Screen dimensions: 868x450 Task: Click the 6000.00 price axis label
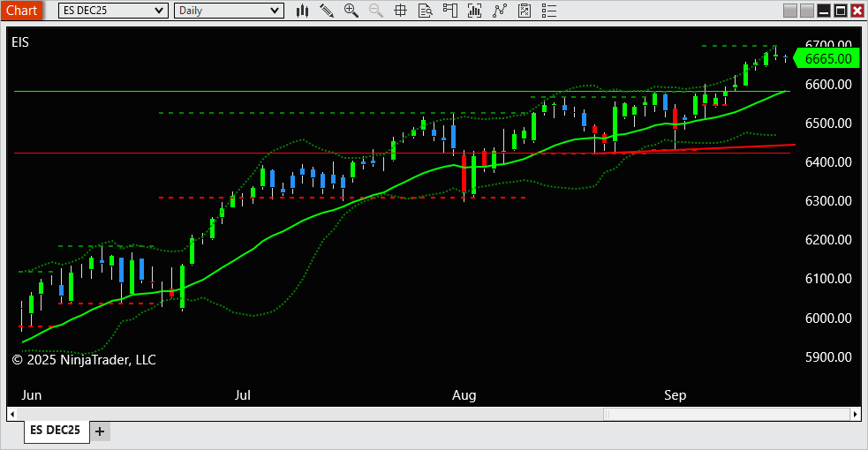pyautogui.click(x=828, y=319)
